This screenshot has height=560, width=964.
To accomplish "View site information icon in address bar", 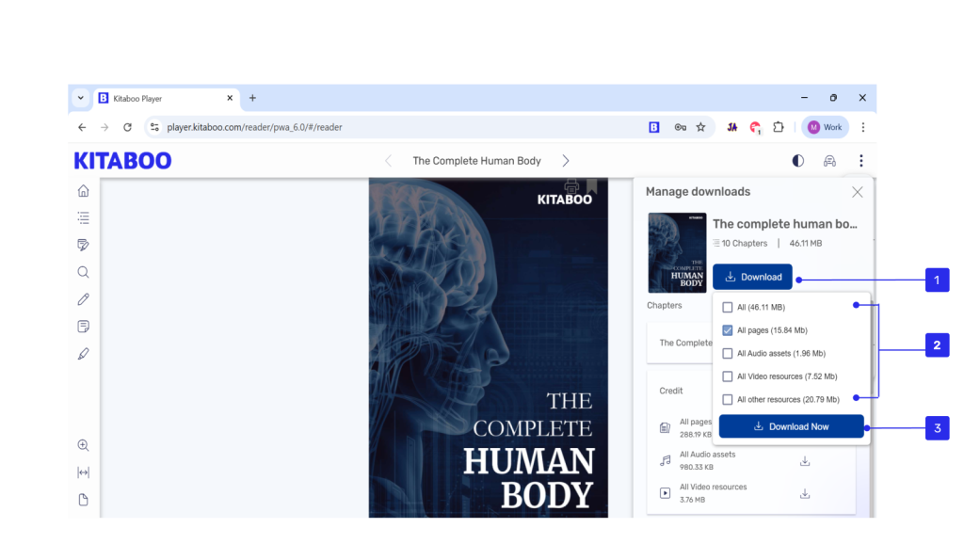I will point(154,127).
